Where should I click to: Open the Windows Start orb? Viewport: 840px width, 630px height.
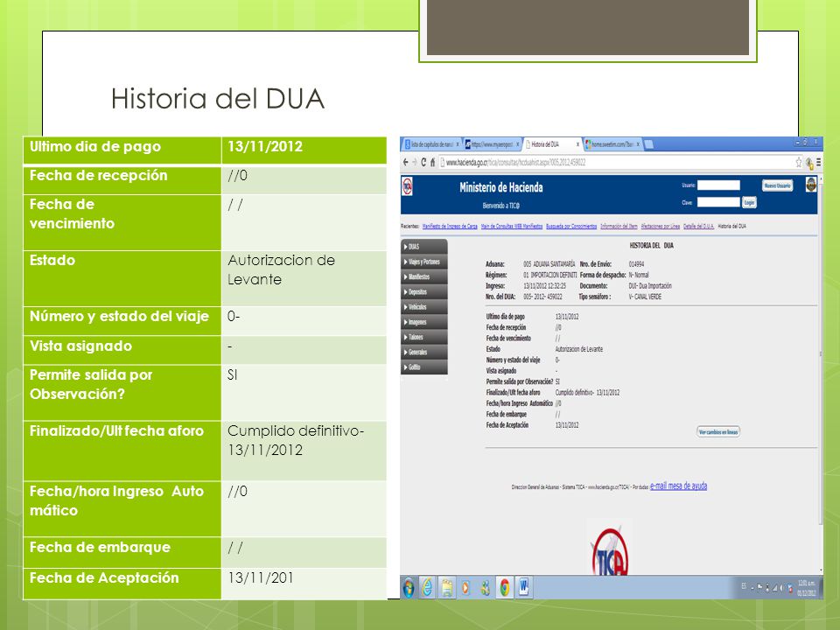tap(409, 588)
